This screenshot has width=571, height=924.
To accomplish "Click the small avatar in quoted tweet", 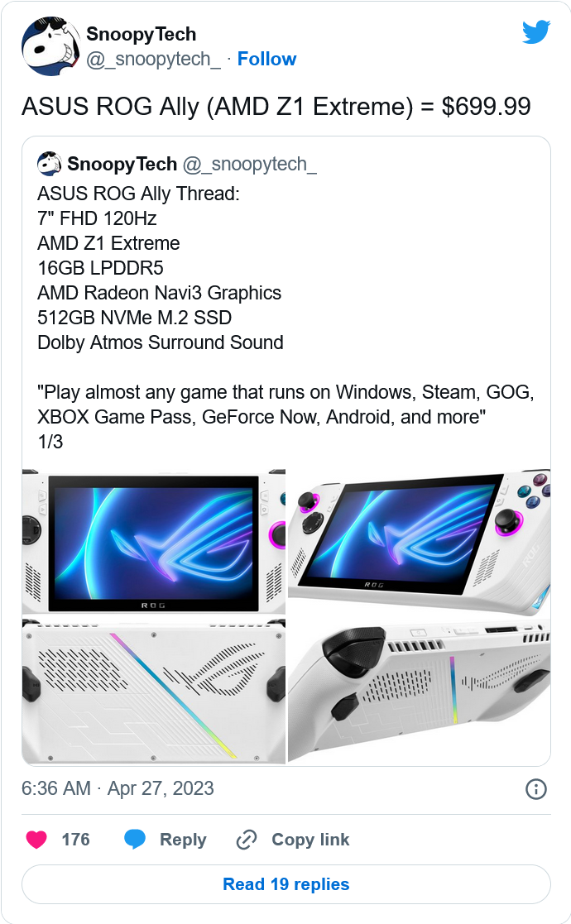I will pos(49,164).
